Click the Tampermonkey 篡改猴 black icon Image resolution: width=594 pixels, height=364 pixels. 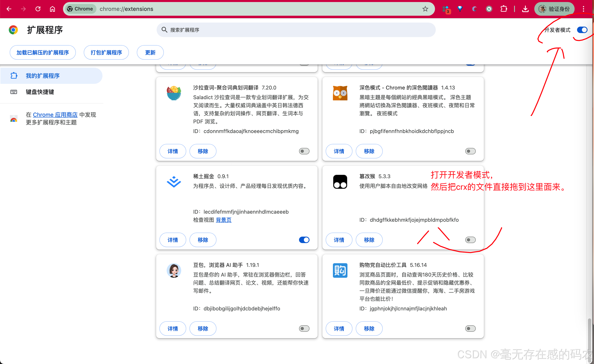(x=340, y=182)
